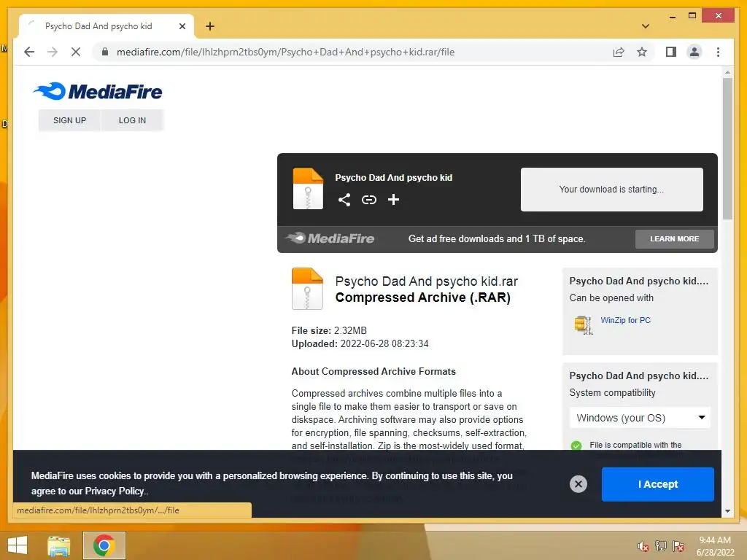Click the Uploaded 2022-06-28 08:23:34 text

[360, 344]
